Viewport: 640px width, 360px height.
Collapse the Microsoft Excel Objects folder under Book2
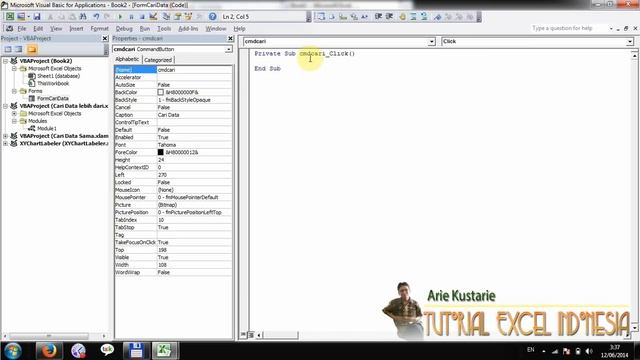click(x=14, y=69)
